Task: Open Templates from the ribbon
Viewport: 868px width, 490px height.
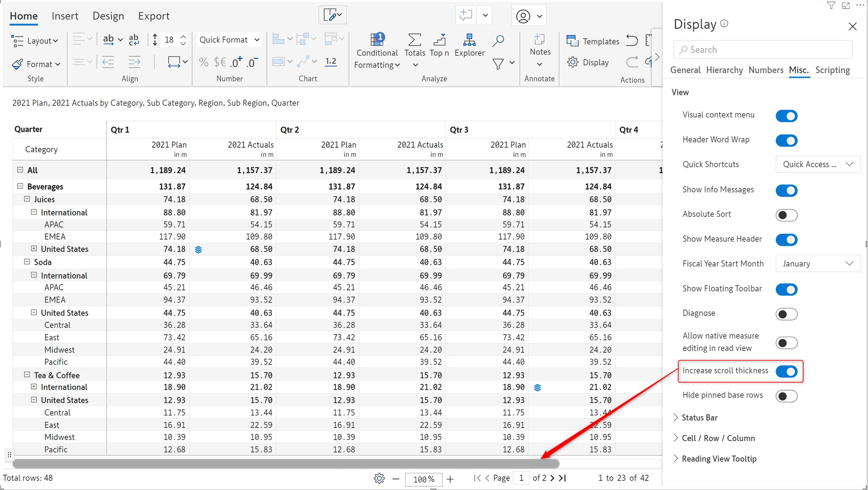Action: click(x=593, y=41)
